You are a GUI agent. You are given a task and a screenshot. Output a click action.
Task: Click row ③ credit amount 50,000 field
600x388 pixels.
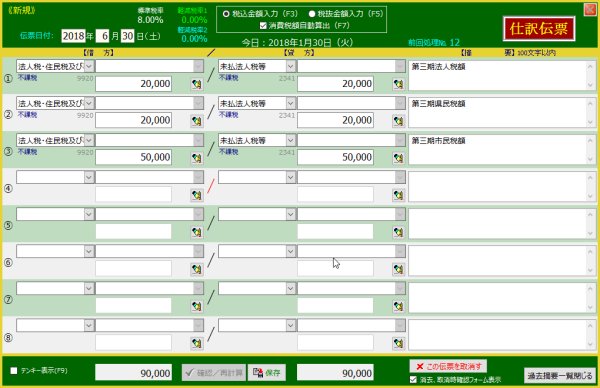click(x=335, y=157)
